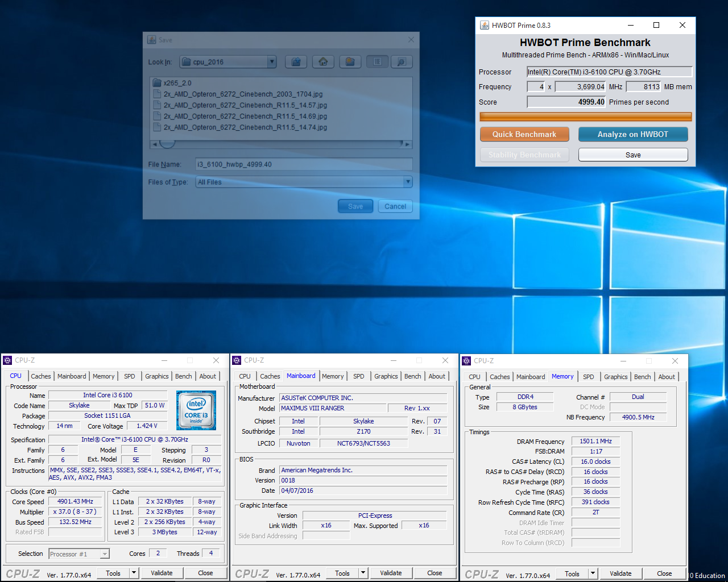Click the Save dialog scroll-right arrow
This screenshot has width=728, height=582.
coord(407,144)
